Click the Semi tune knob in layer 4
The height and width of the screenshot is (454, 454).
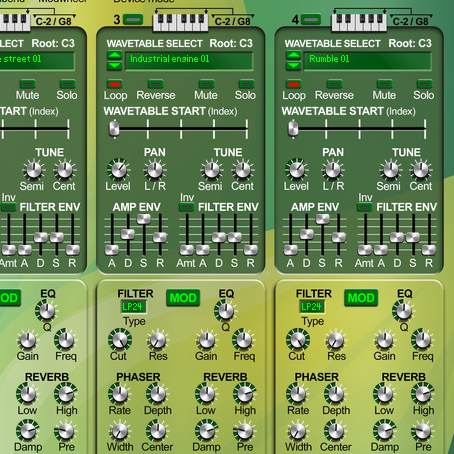coord(390,170)
